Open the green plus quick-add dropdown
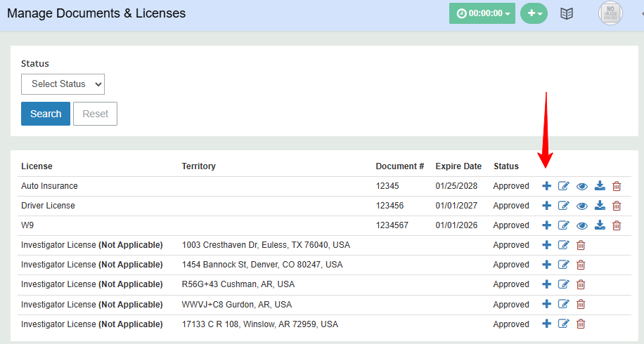The height and width of the screenshot is (344, 644). coord(534,13)
